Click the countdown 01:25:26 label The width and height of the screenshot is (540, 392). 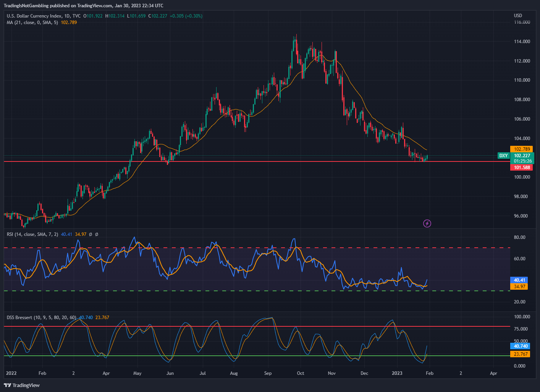522,161
